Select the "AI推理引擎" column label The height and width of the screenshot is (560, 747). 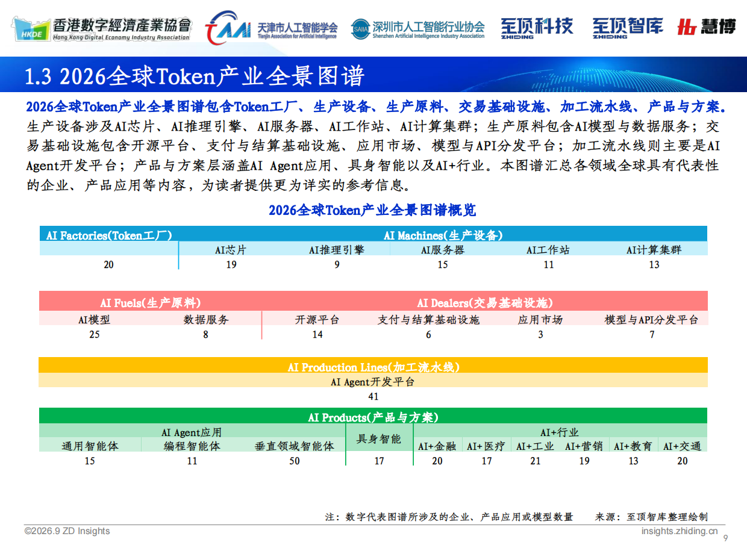click(x=337, y=249)
